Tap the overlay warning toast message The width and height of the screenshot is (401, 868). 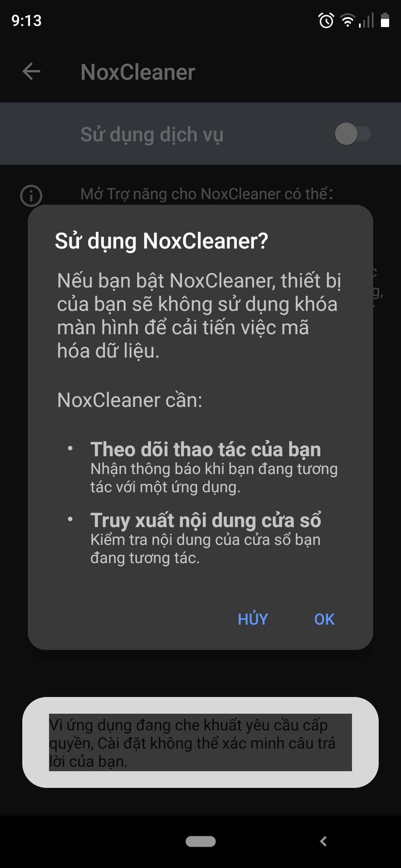(200, 742)
